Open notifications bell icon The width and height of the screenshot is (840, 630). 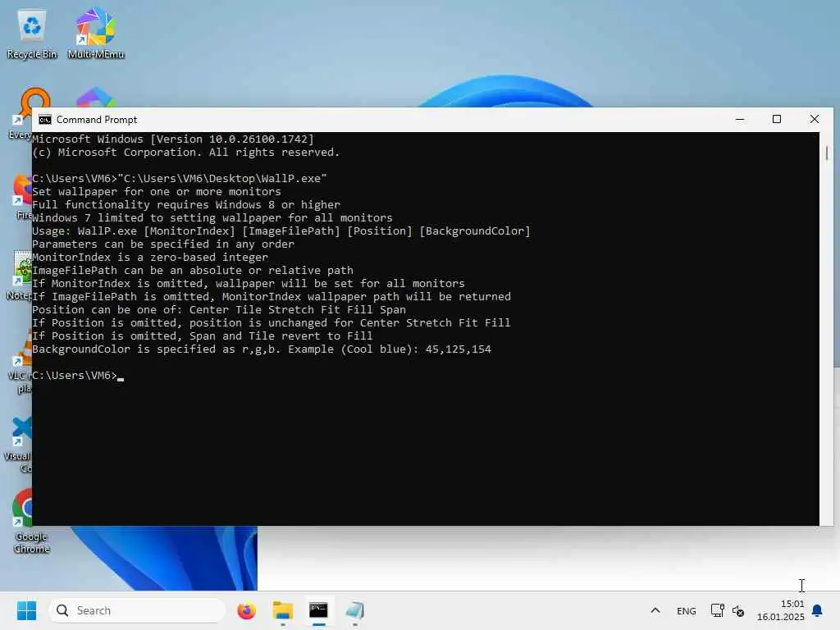click(x=817, y=610)
